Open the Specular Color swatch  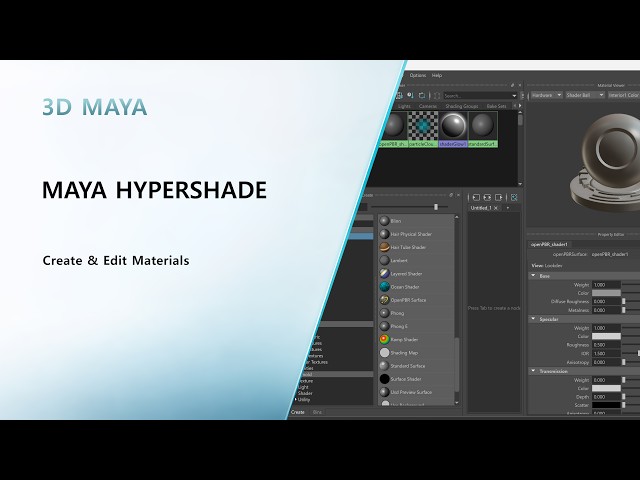(606, 336)
